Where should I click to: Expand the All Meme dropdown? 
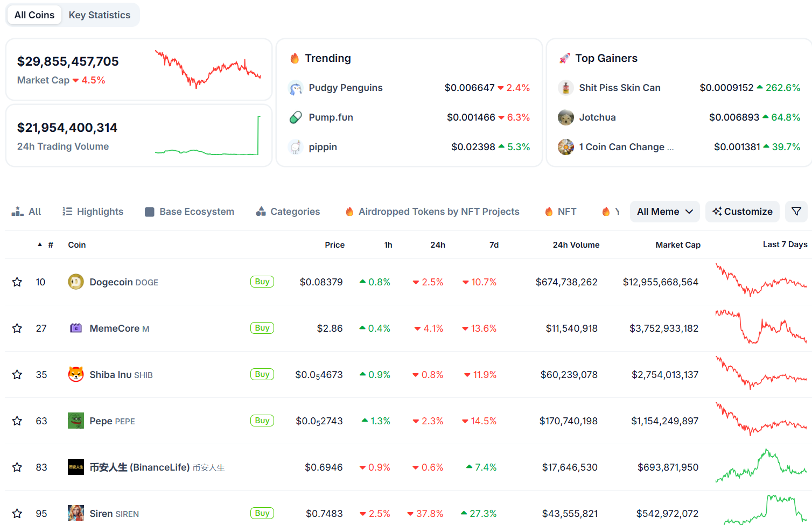(665, 212)
